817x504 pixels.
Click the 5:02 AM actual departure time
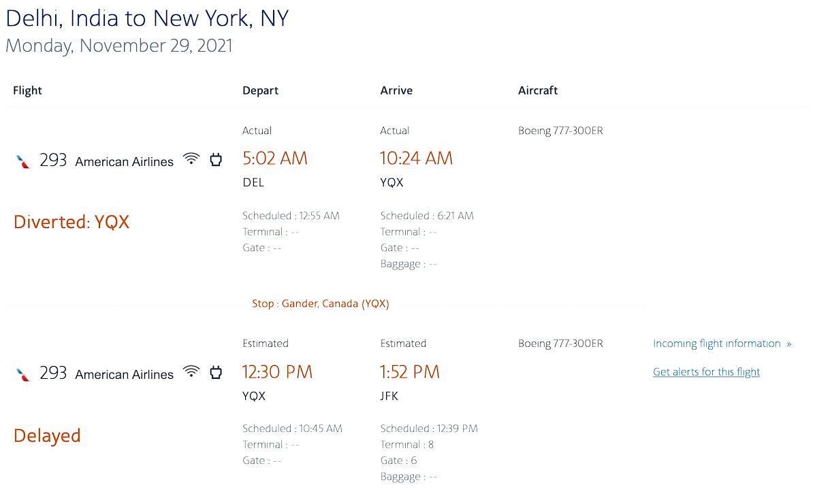click(275, 158)
